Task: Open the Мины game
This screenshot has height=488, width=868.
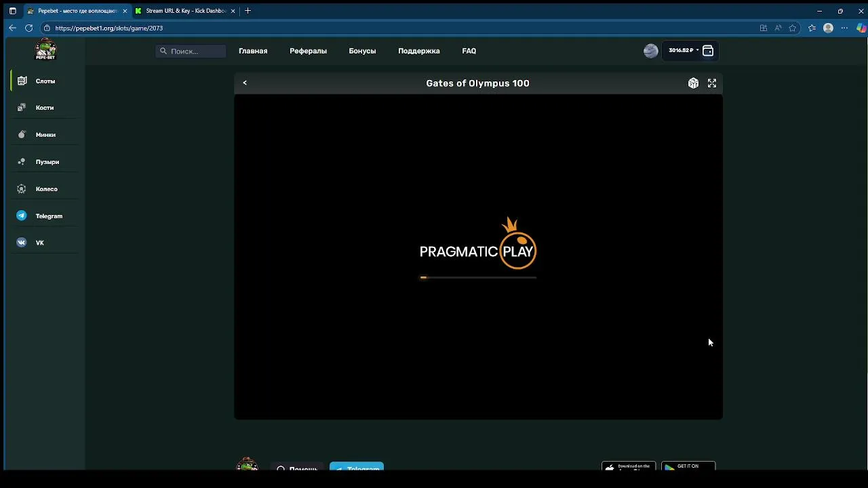Action: tap(45, 135)
